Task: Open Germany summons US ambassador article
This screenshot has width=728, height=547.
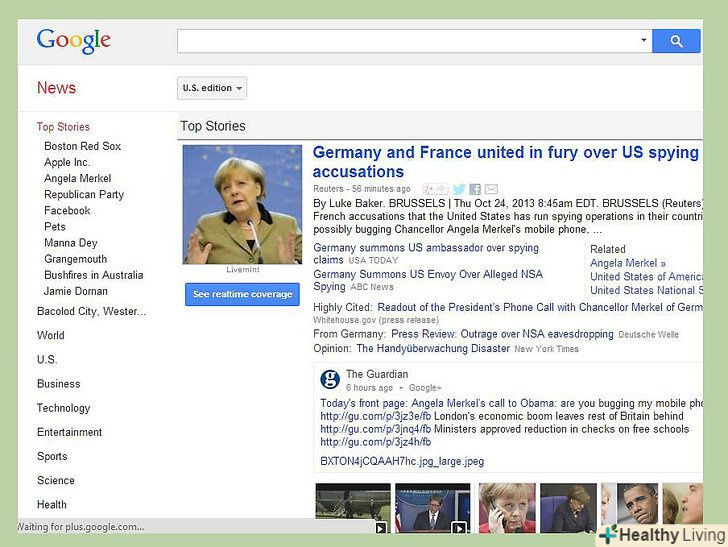Action: click(x=426, y=254)
